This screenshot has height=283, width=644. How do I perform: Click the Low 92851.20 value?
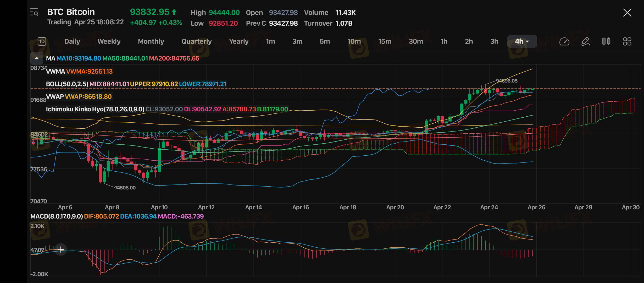click(x=223, y=23)
